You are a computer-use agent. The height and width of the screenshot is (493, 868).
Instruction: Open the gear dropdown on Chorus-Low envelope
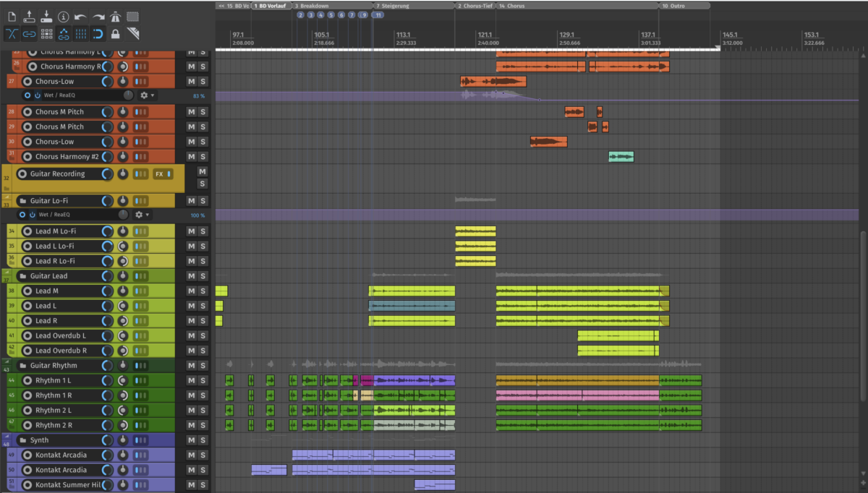146,95
